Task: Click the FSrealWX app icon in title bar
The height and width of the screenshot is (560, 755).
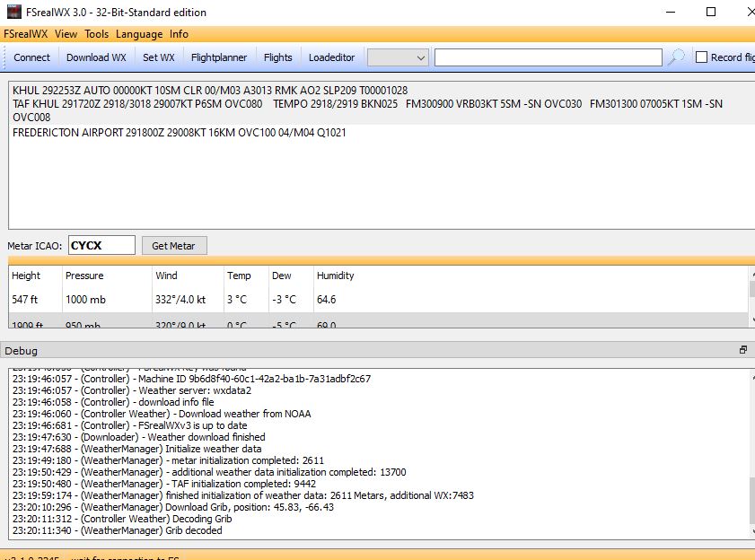Action: (14, 12)
